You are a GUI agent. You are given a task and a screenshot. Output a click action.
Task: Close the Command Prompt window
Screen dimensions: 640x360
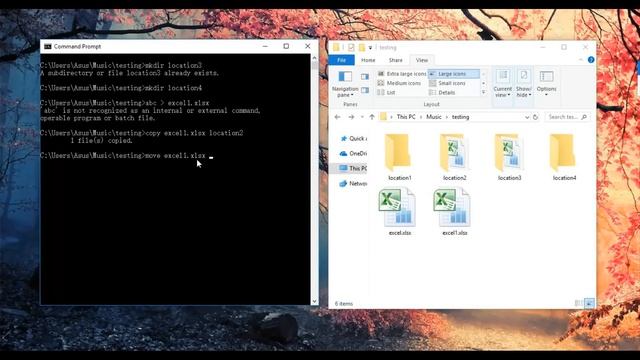(308, 47)
